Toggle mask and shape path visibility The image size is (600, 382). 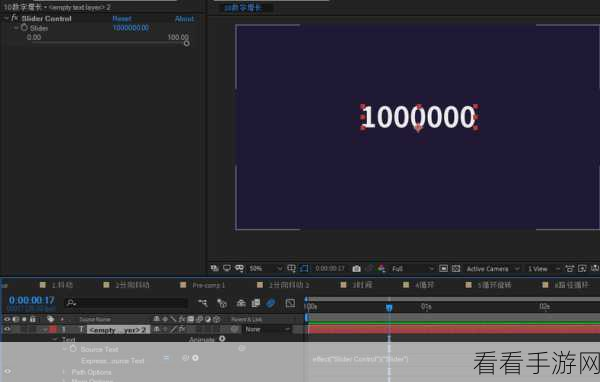[x=304, y=268]
